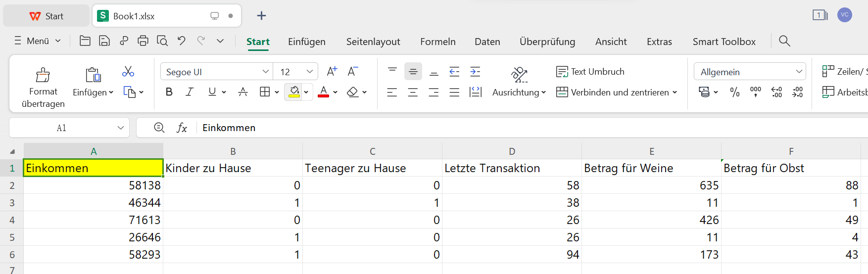Image resolution: width=868 pixels, height=274 pixels.
Task: Open the search magnifier icon
Action: click(784, 41)
